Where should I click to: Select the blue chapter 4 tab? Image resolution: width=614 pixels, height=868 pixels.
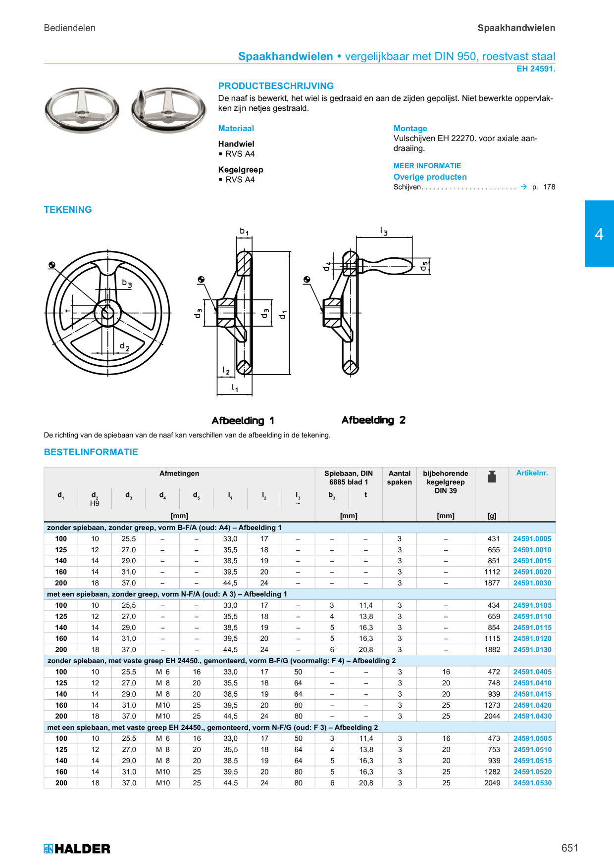tap(599, 234)
